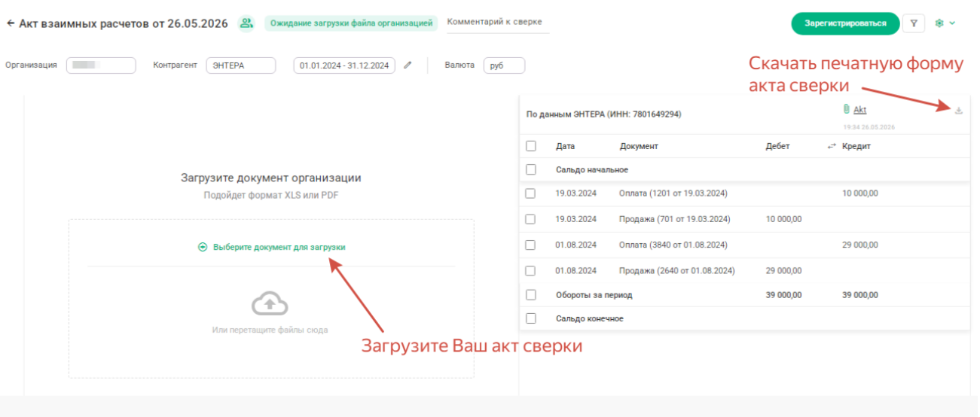The height and width of the screenshot is (417, 980).
Task: Check the Продажа 2640 row checkbox
Action: (530, 270)
